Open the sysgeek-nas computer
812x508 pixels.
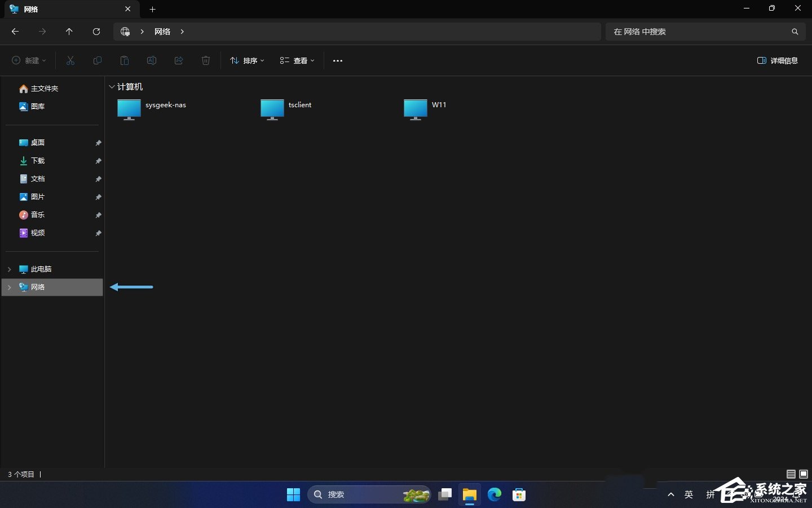coord(129,109)
